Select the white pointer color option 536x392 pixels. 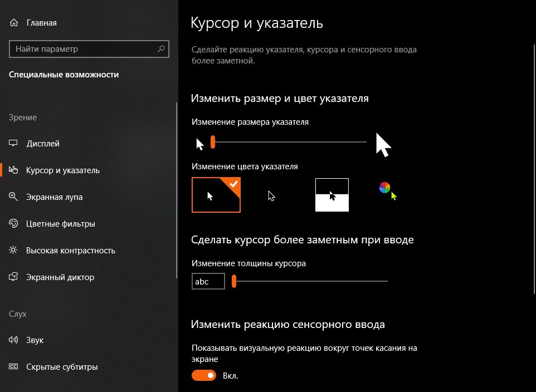pos(216,195)
